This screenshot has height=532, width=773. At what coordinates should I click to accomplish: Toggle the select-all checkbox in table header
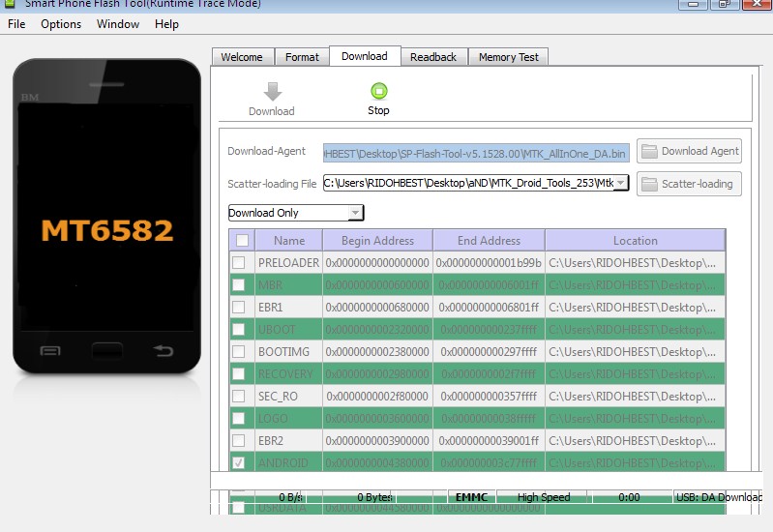coord(242,240)
